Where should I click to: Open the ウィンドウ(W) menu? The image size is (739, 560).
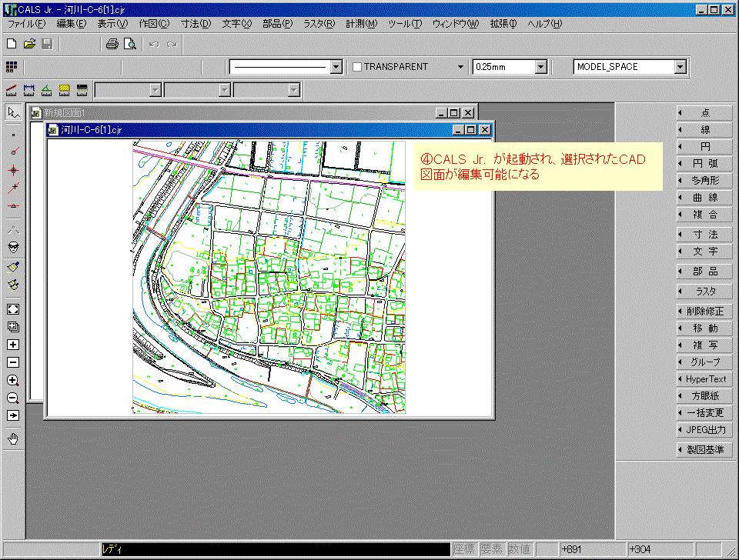[456, 24]
